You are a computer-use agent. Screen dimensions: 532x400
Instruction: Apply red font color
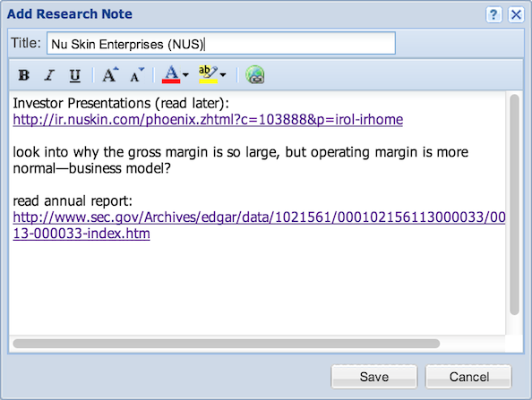tap(171, 74)
